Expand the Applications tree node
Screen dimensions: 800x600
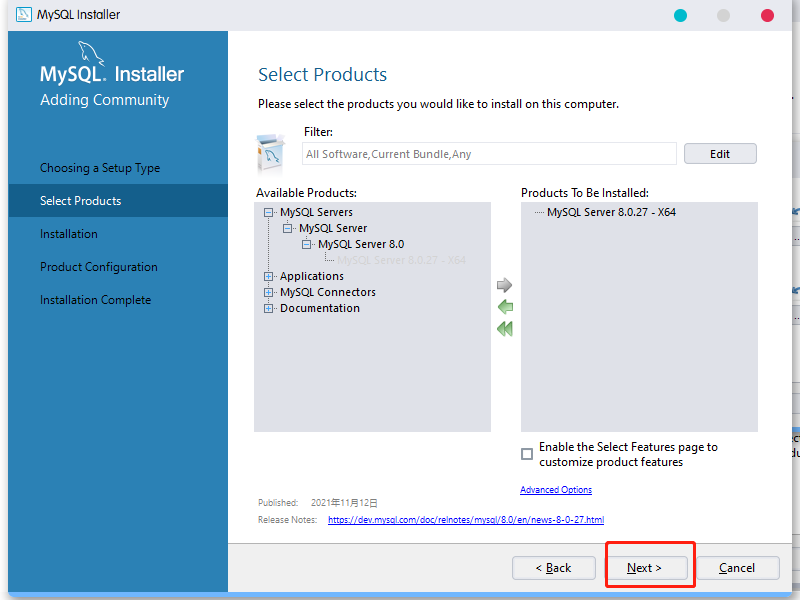point(268,277)
